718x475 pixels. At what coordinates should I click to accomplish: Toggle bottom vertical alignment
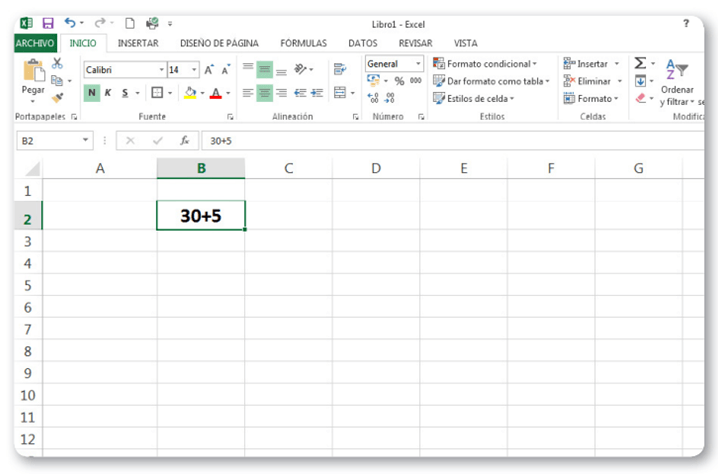point(281,70)
